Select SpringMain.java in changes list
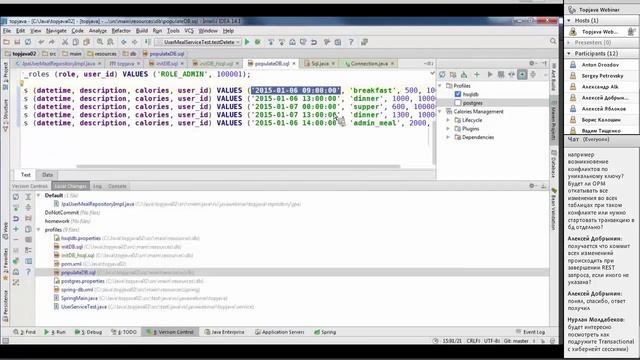Screen dimensions: 640x360 (79, 298)
